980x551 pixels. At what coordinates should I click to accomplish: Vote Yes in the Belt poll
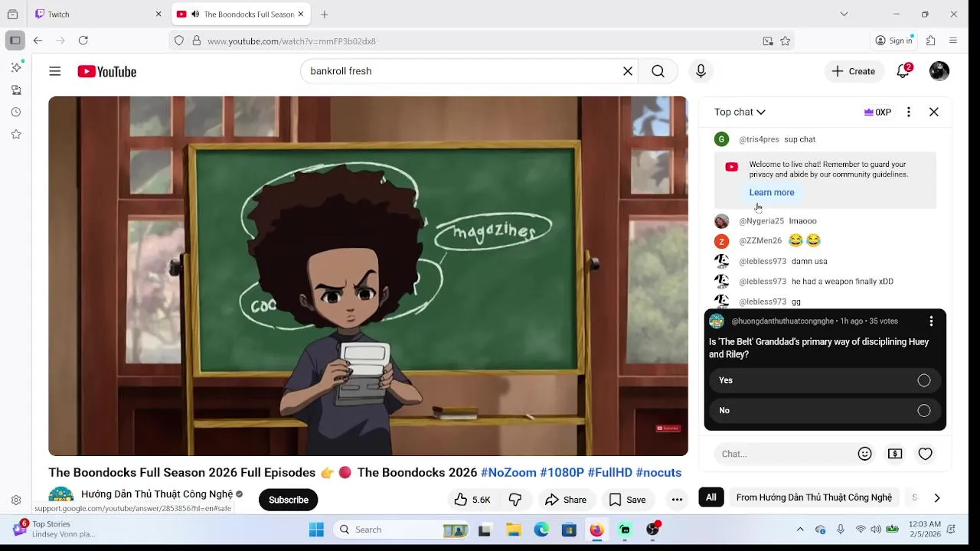click(x=825, y=380)
